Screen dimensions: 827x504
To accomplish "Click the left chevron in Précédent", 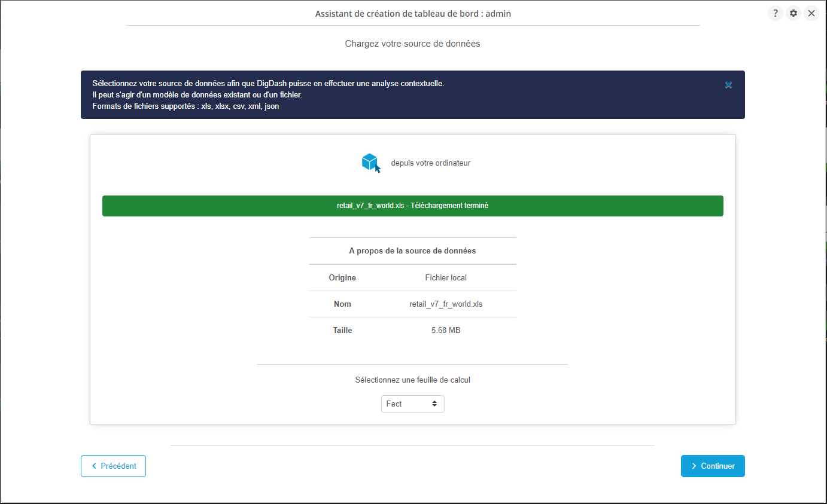I will (94, 466).
